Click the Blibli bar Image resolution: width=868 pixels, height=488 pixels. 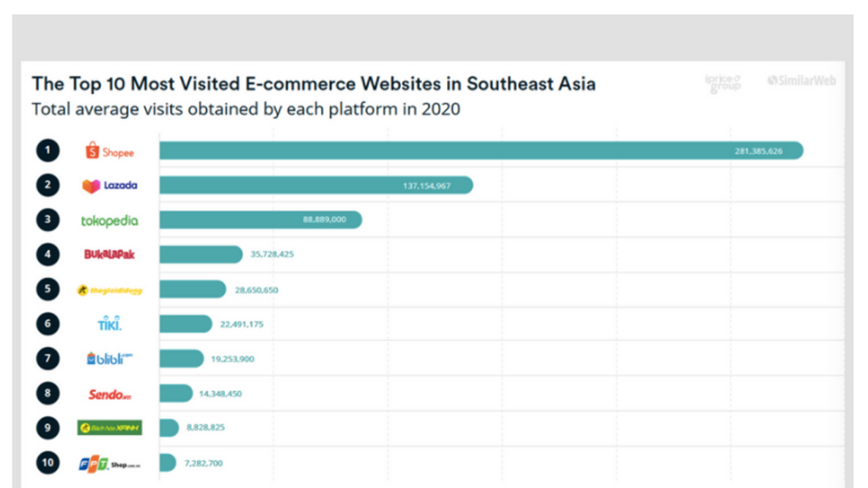click(x=181, y=359)
